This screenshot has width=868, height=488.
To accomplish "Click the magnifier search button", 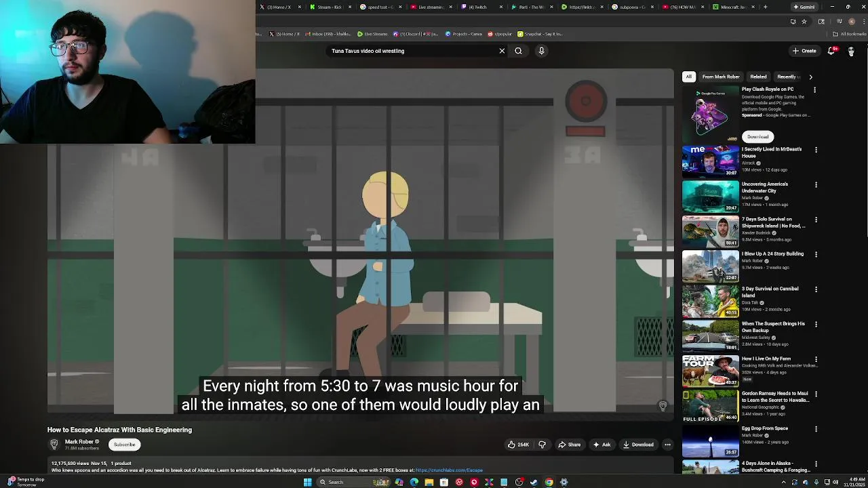I will pos(518,51).
